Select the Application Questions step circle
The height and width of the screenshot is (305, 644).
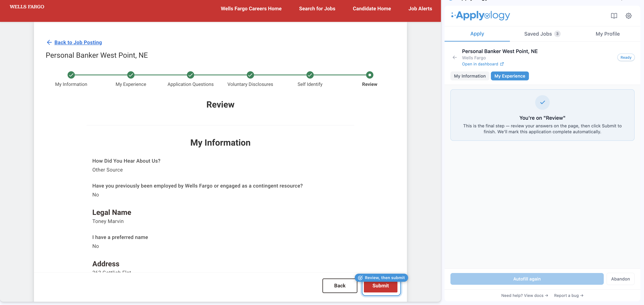point(191,75)
